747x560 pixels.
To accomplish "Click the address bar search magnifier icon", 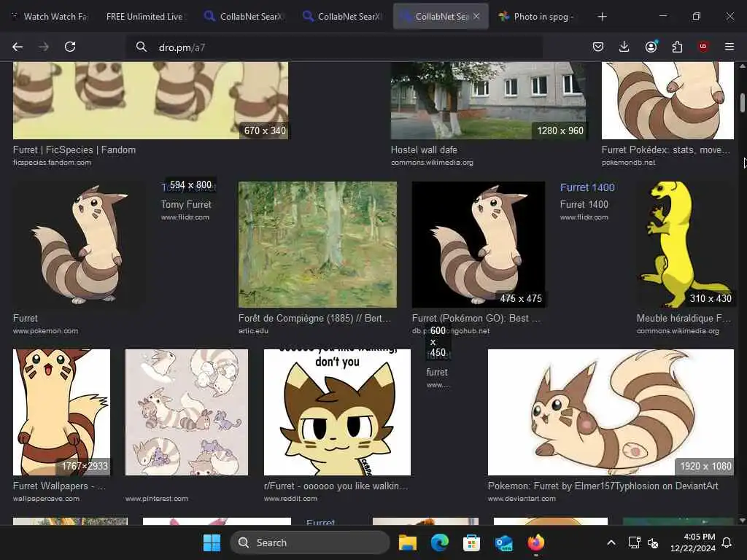I will pos(141,47).
